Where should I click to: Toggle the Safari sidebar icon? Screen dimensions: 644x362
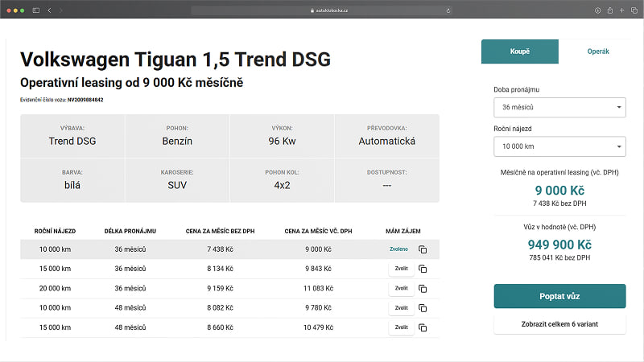[x=34, y=10]
